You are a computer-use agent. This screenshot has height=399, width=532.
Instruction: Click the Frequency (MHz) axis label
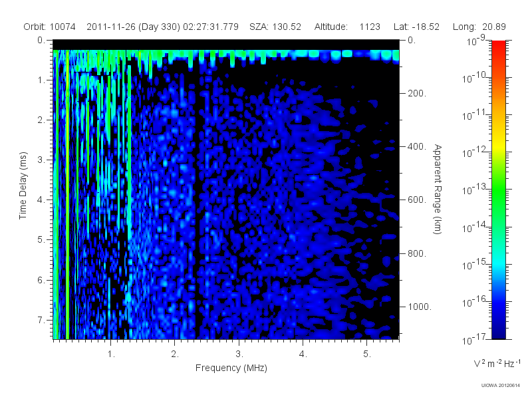231,368
